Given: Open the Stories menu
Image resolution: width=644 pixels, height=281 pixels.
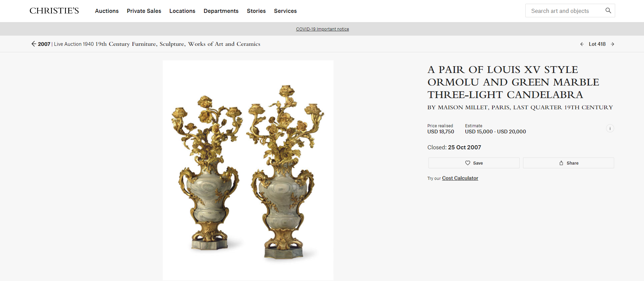Looking at the screenshot, I should point(256,11).
